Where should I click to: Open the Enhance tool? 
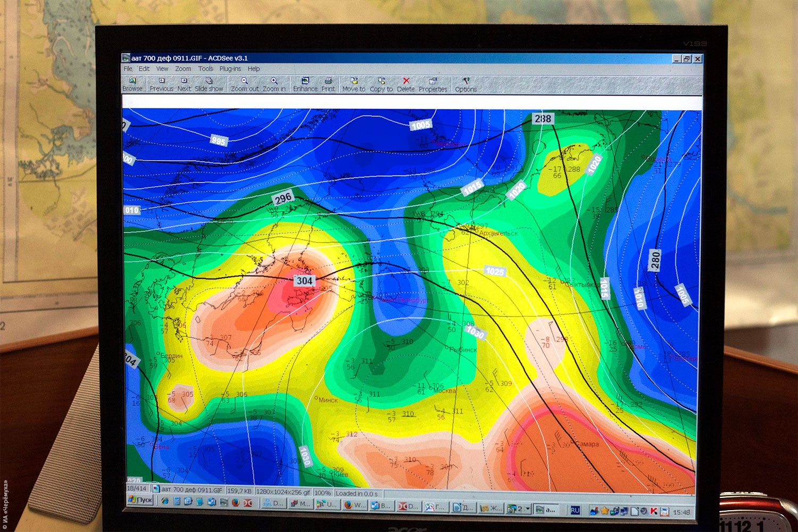305,85
